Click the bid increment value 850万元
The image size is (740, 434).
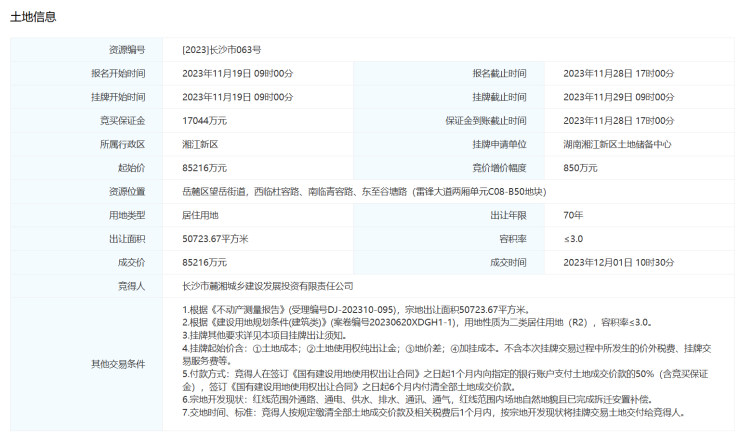click(581, 168)
